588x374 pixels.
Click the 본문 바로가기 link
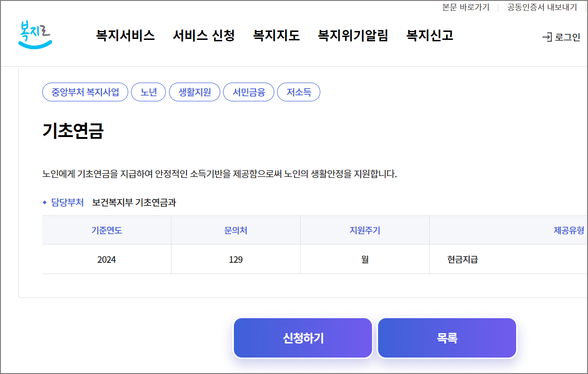(x=465, y=7)
